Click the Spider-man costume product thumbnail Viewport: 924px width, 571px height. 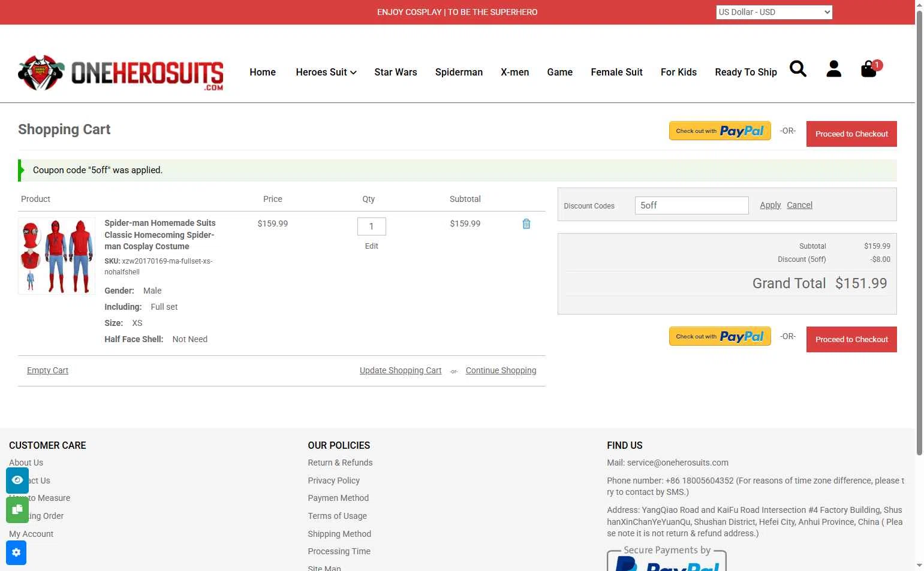tap(57, 256)
